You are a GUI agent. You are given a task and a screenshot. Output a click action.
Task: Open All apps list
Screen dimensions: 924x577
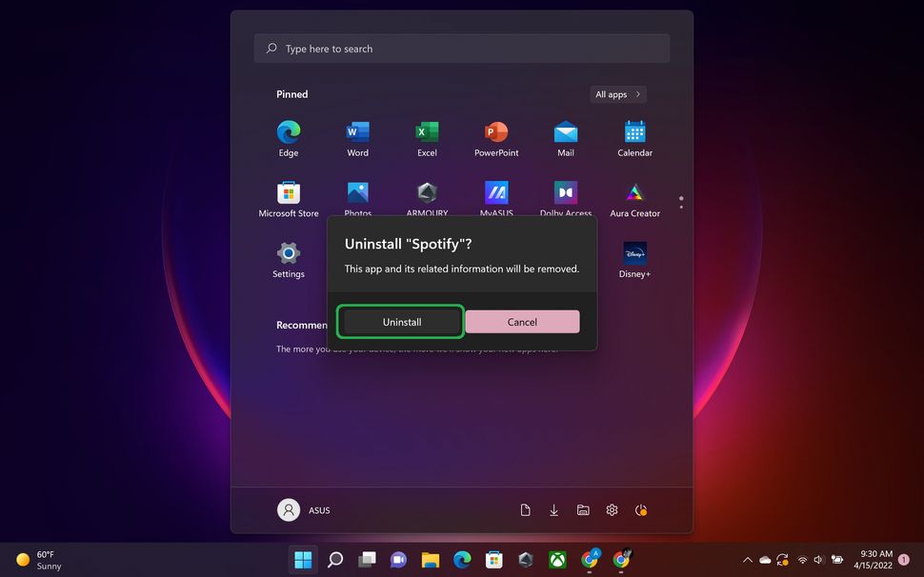tap(617, 94)
